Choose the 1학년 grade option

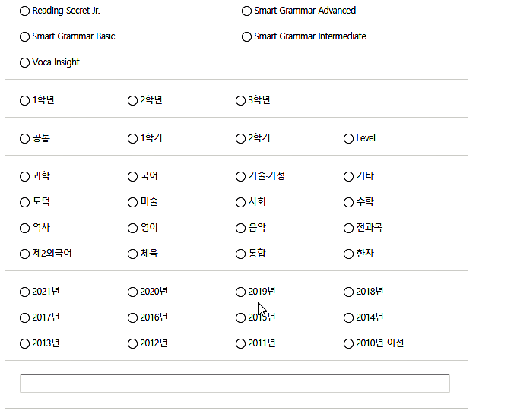click(25, 101)
